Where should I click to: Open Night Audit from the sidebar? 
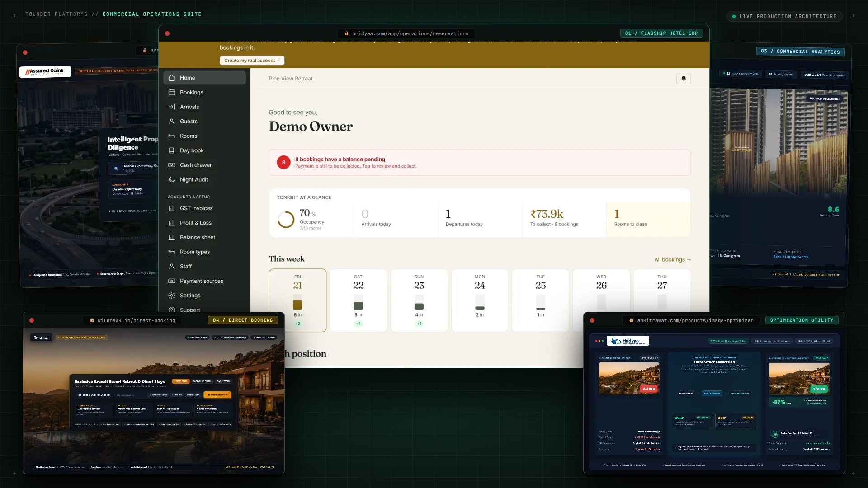tap(204, 179)
